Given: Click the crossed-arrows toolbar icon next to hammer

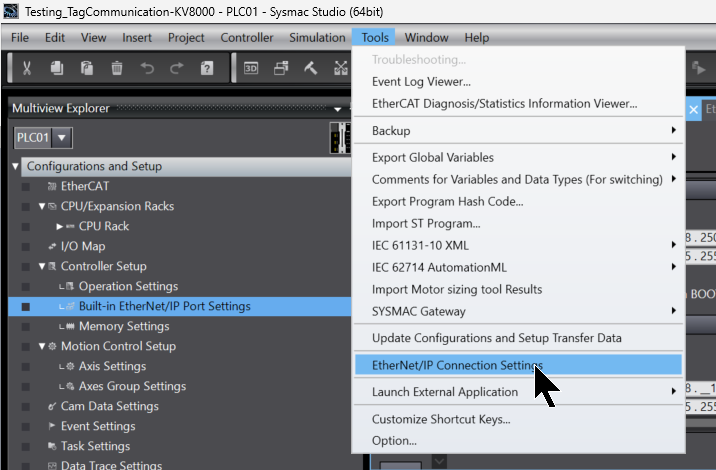Looking at the screenshot, I should click(341, 68).
